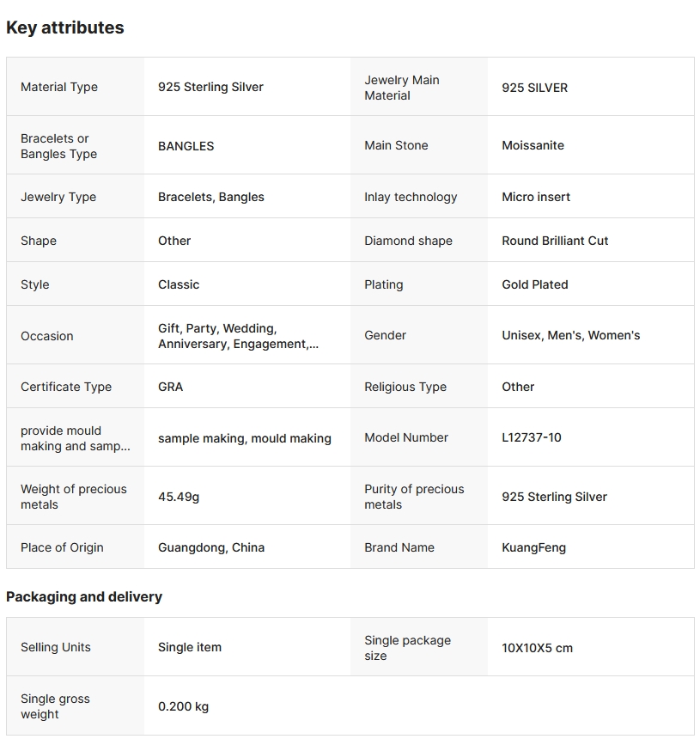The width and height of the screenshot is (700, 739).
Task: Select the BANGLES value cell
Action: point(186,146)
